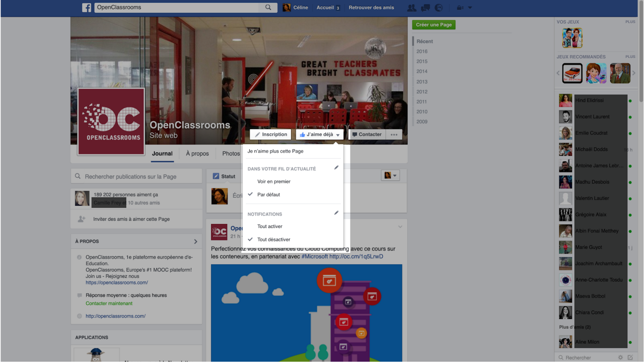
Task: Click Plus next to Vos Jeux
Action: point(630,22)
